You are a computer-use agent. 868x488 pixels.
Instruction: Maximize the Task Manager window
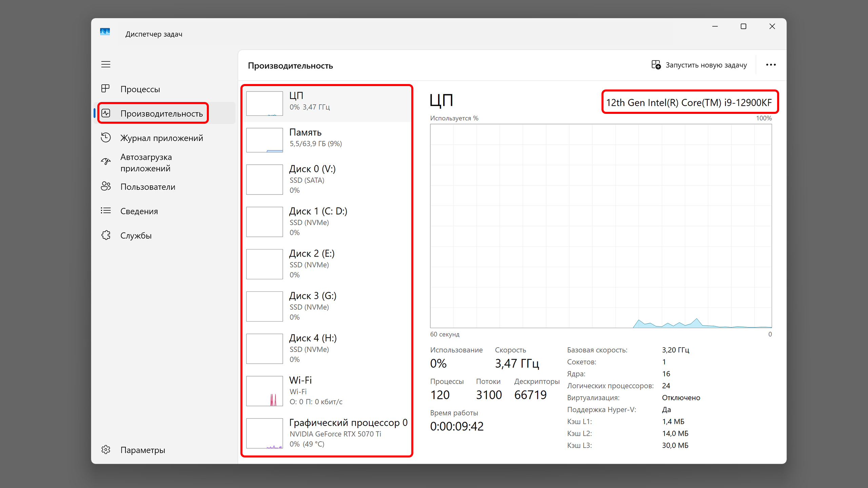point(743,26)
